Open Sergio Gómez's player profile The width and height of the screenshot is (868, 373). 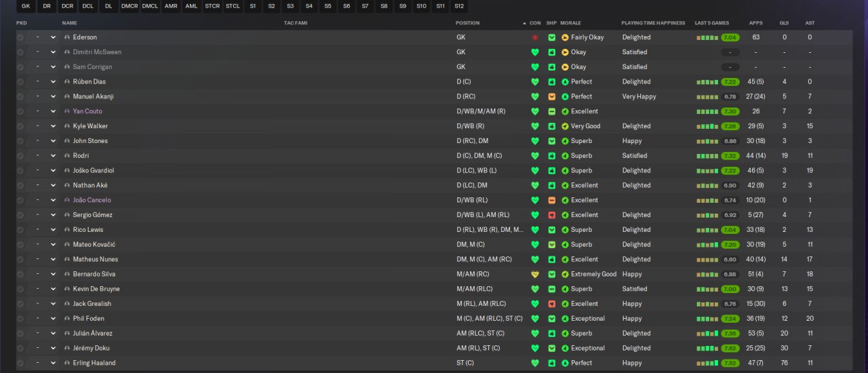[x=92, y=215]
